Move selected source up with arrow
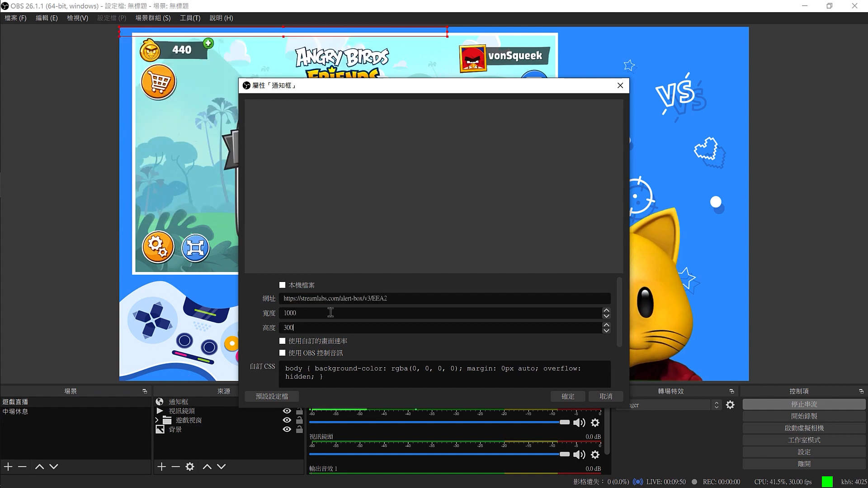This screenshot has width=868, height=488. coord(207,467)
